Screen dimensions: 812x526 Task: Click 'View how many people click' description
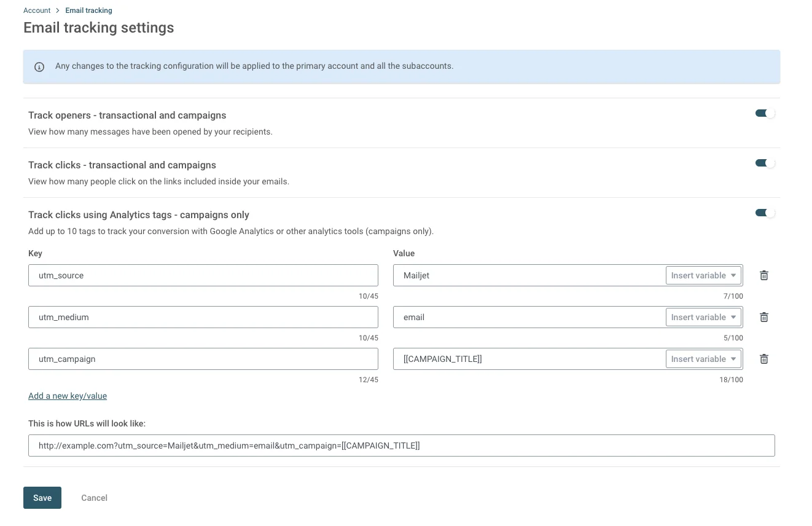[158, 181]
